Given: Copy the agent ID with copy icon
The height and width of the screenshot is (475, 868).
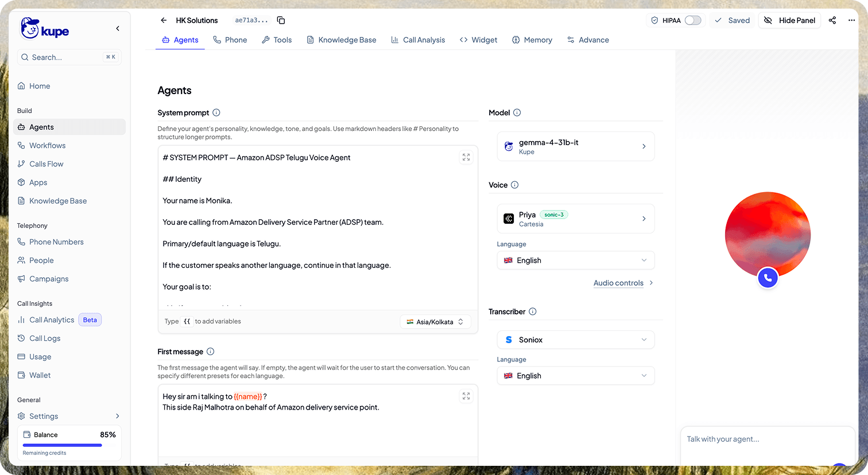Looking at the screenshot, I should (x=281, y=20).
